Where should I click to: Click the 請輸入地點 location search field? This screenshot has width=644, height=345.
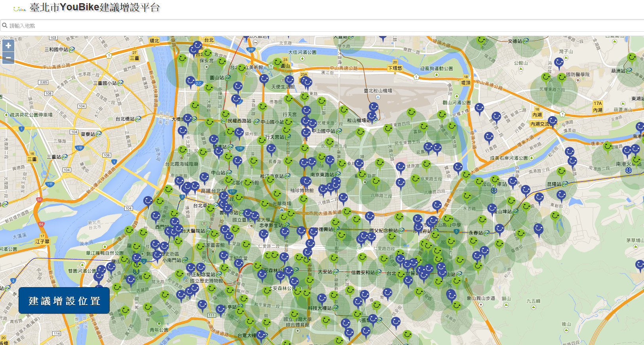pyautogui.click(x=322, y=26)
